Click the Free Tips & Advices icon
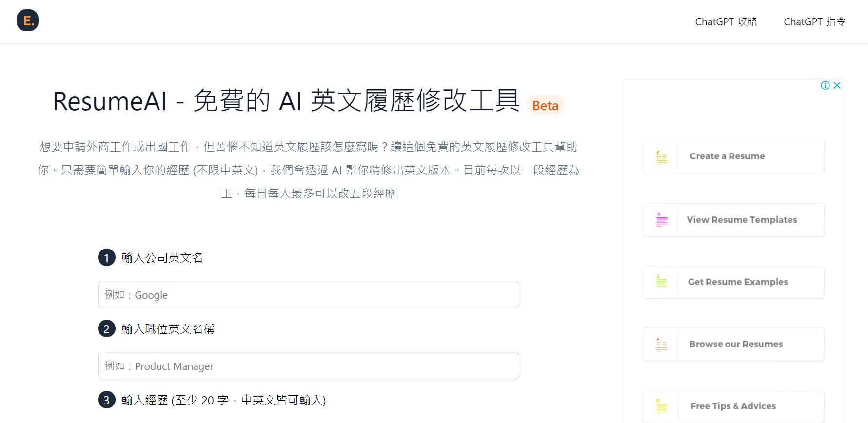Viewport: 868px width, 423px height. pos(662,406)
